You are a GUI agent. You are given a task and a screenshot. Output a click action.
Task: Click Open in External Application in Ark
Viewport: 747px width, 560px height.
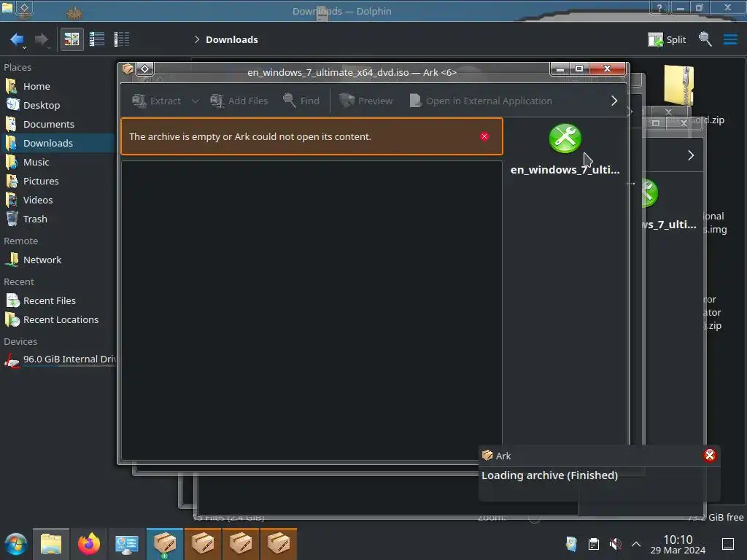pos(481,101)
